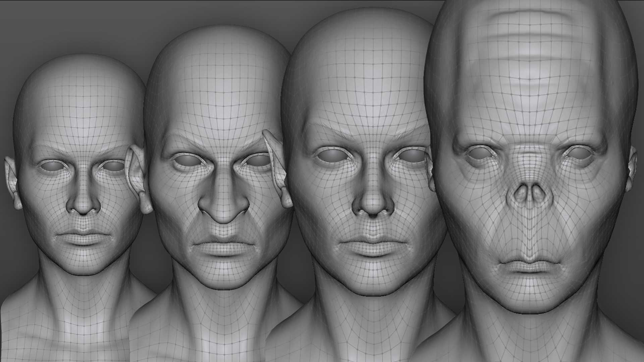Select the second head's frowning lips
This screenshot has width=644, height=362.
click(x=223, y=247)
